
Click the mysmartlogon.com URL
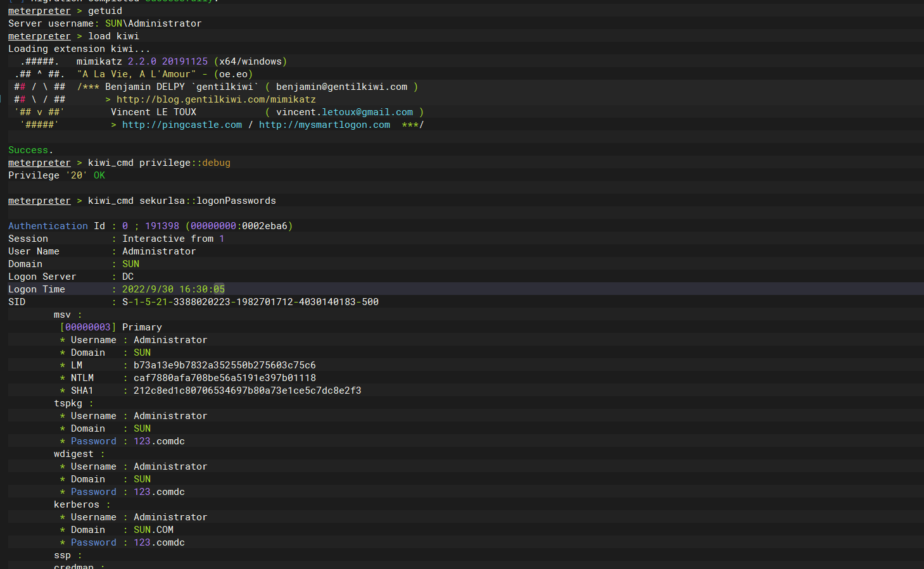tap(324, 125)
